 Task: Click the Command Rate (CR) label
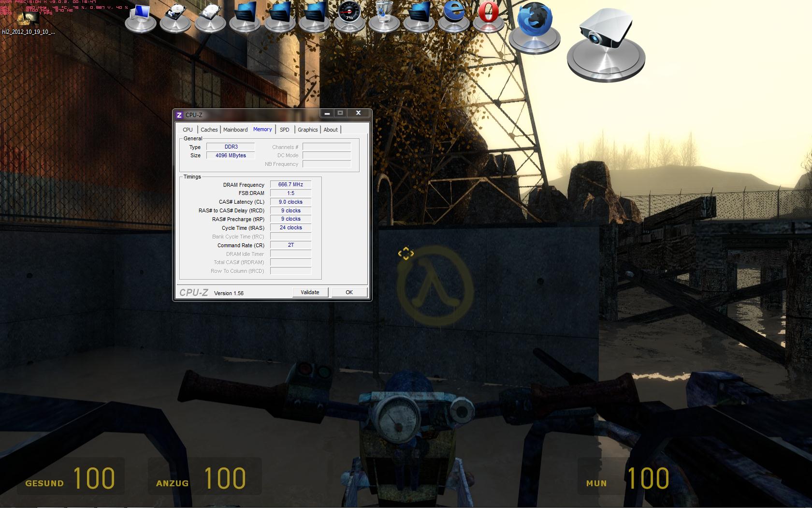[x=241, y=245]
